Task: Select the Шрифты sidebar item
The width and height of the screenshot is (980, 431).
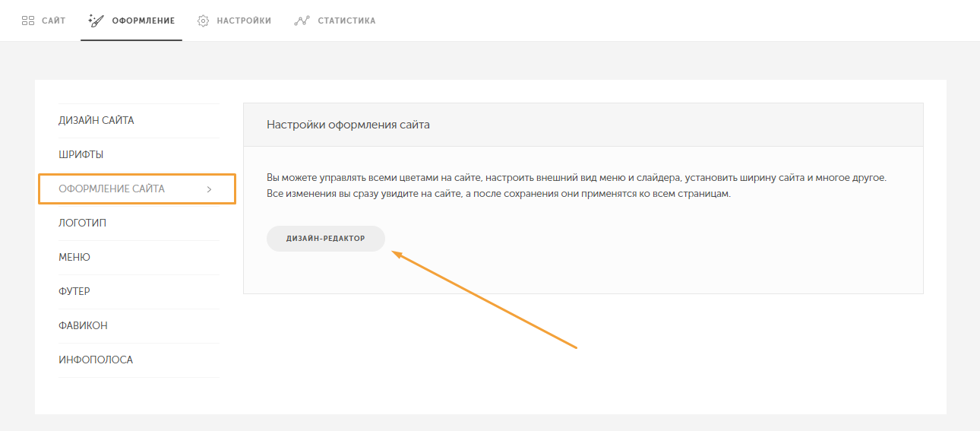Action: tap(81, 154)
